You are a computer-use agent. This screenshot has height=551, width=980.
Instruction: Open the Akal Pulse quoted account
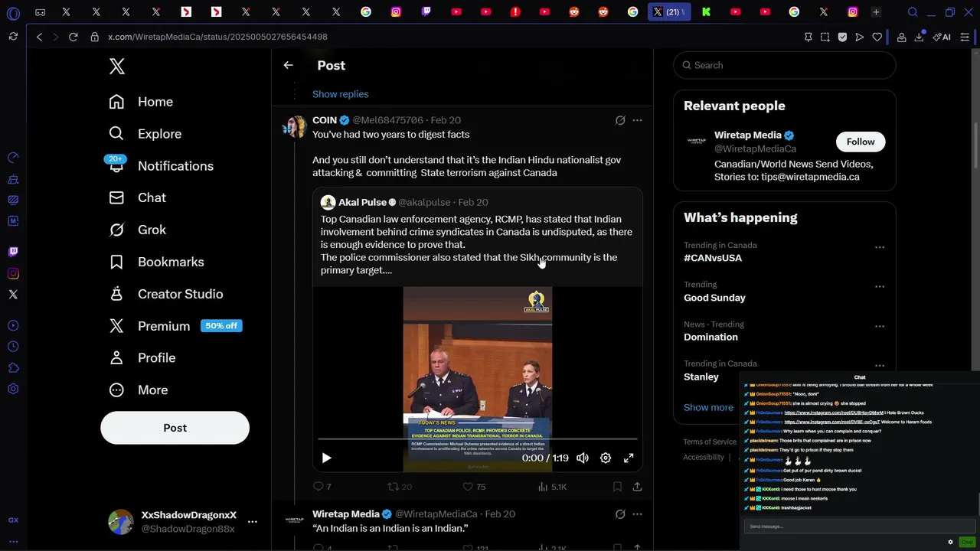pos(362,202)
